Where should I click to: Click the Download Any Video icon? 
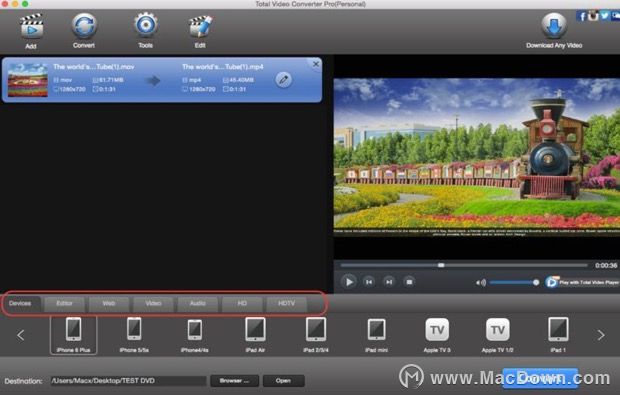click(x=554, y=26)
